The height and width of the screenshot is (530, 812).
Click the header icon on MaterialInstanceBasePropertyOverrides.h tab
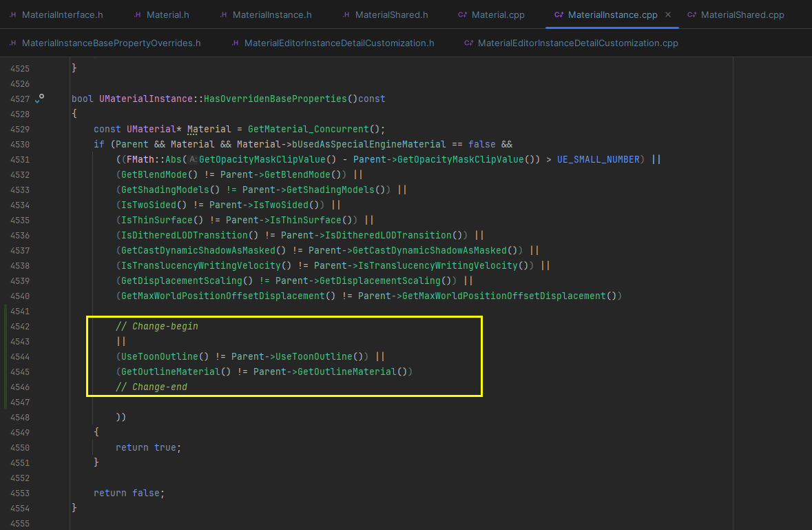[x=12, y=42]
